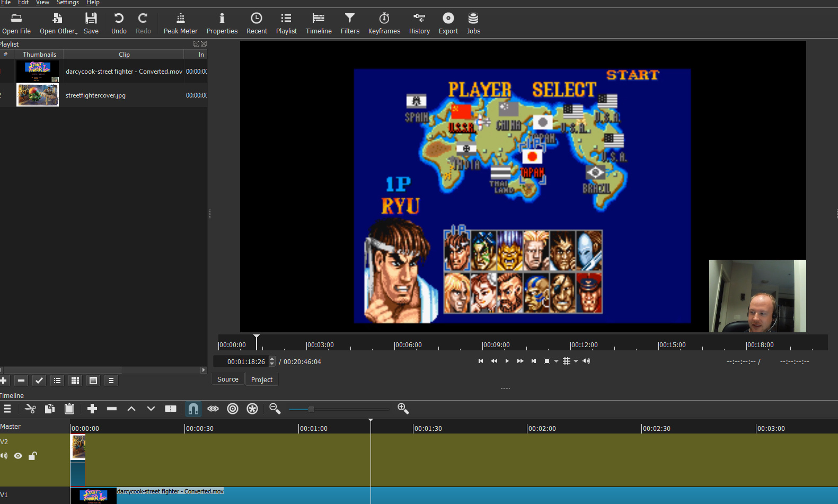Ripple delete with timeline minus icon
838x504 pixels.
click(112, 409)
